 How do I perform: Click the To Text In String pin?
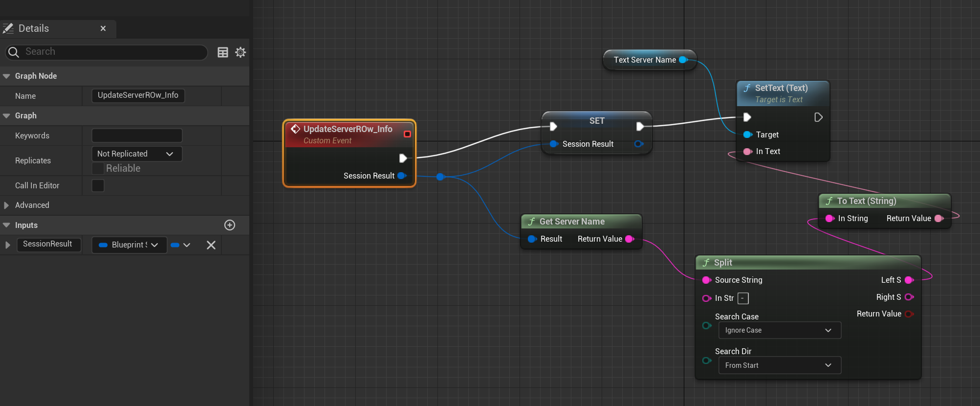point(830,218)
